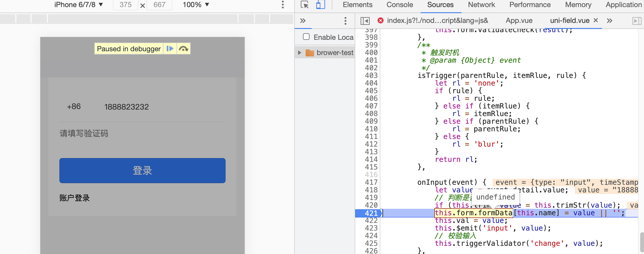Image resolution: width=644 pixels, height=254 pixels.
Task: Enable Local Overrides checkbox
Action: pyautogui.click(x=306, y=37)
